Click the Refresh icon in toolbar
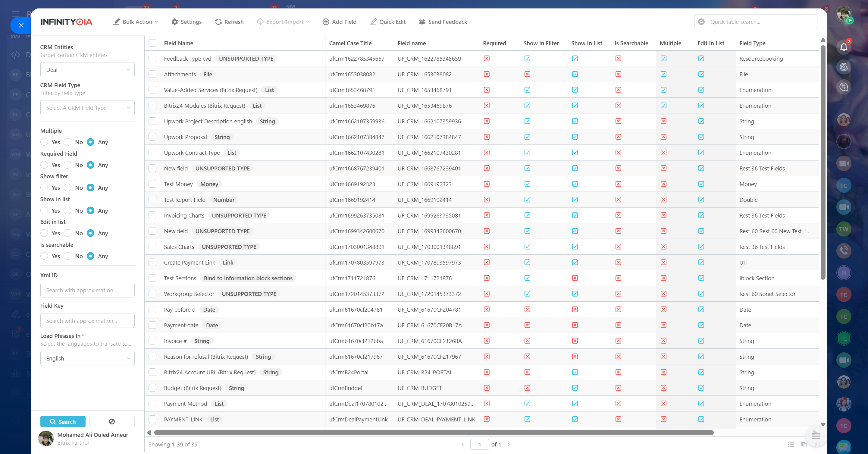This screenshot has height=454, width=868. click(218, 22)
